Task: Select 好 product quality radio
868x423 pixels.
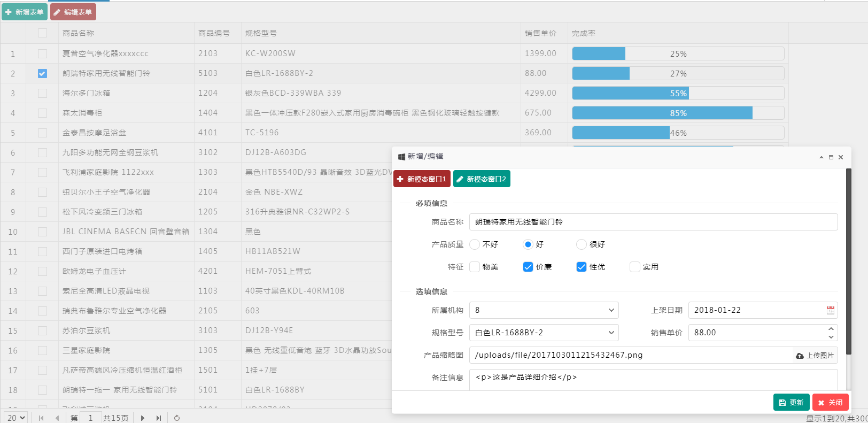Action: point(528,244)
